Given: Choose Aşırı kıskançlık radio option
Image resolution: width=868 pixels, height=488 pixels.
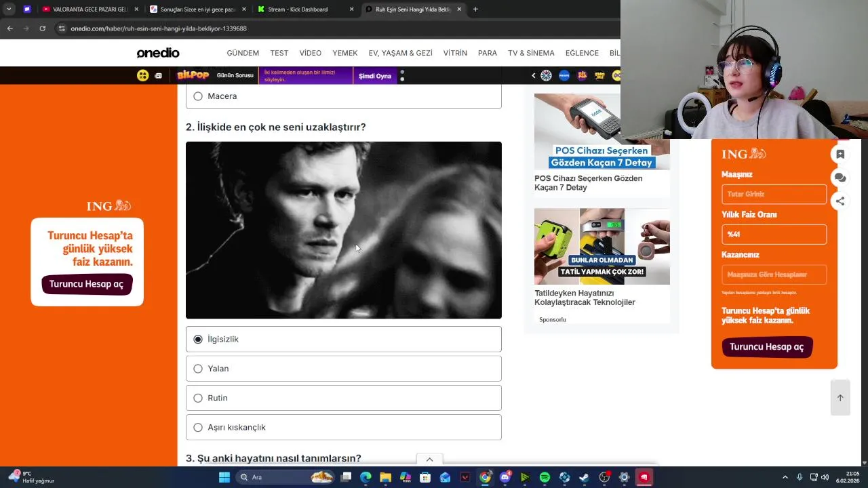Looking at the screenshot, I should point(343,427).
